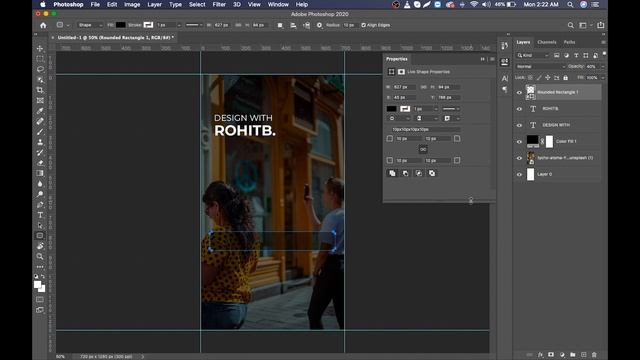Click the Fill color swatch in options bar
The image size is (640, 360).
tap(121, 25)
